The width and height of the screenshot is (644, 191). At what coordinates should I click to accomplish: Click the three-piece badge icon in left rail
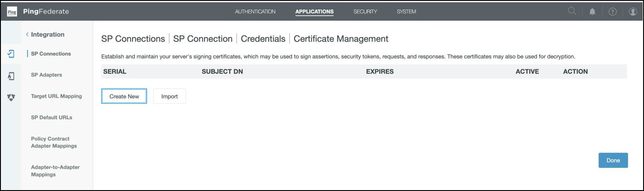(11, 98)
